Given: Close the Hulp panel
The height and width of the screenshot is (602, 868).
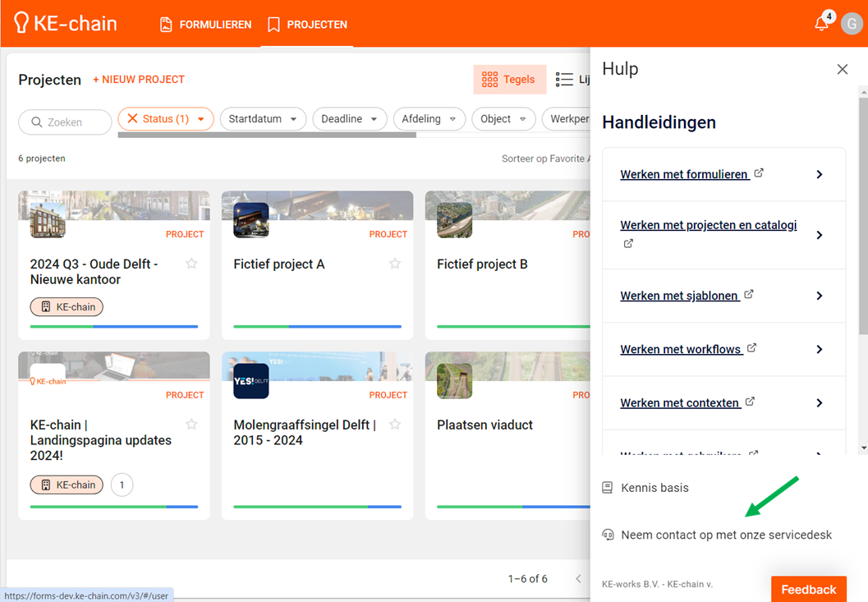Looking at the screenshot, I should [x=842, y=70].
